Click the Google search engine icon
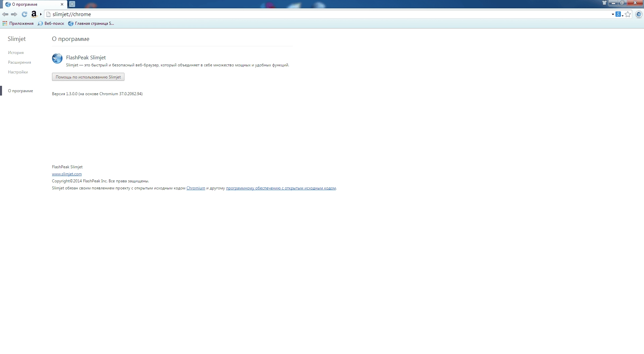The height and width of the screenshot is (354, 644). [x=618, y=14]
